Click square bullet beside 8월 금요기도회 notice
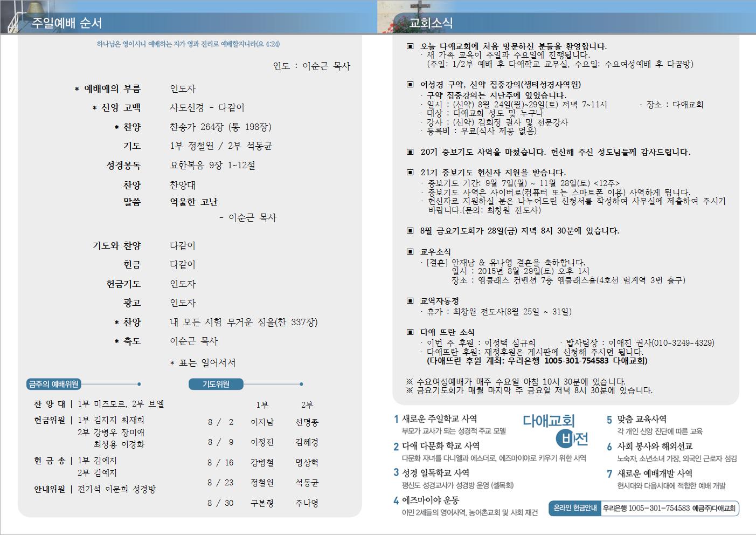Viewport: 756px width, 535px height. click(x=410, y=231)
